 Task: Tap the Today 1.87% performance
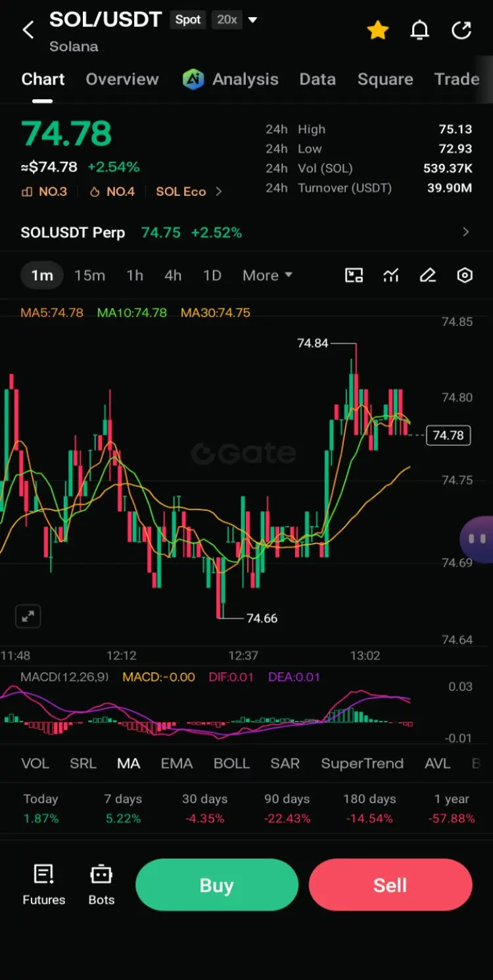41,808
